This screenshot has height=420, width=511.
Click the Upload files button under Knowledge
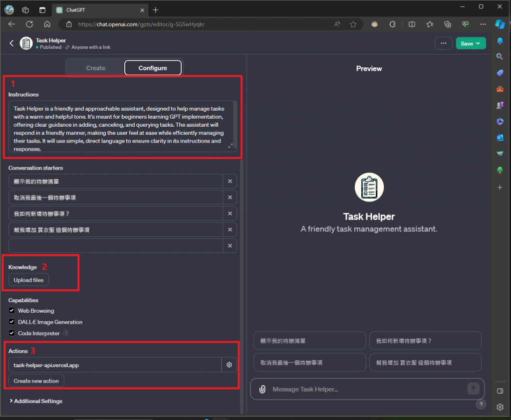[28, 280]
